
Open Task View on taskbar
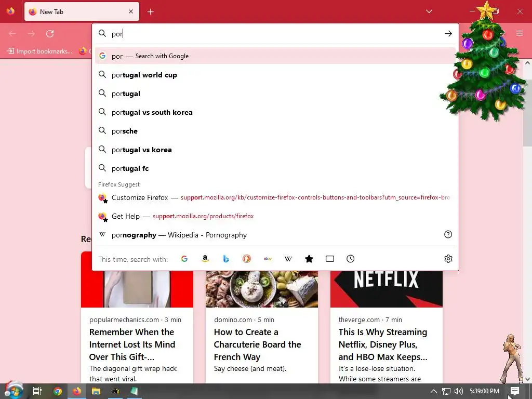pos(37,391)
